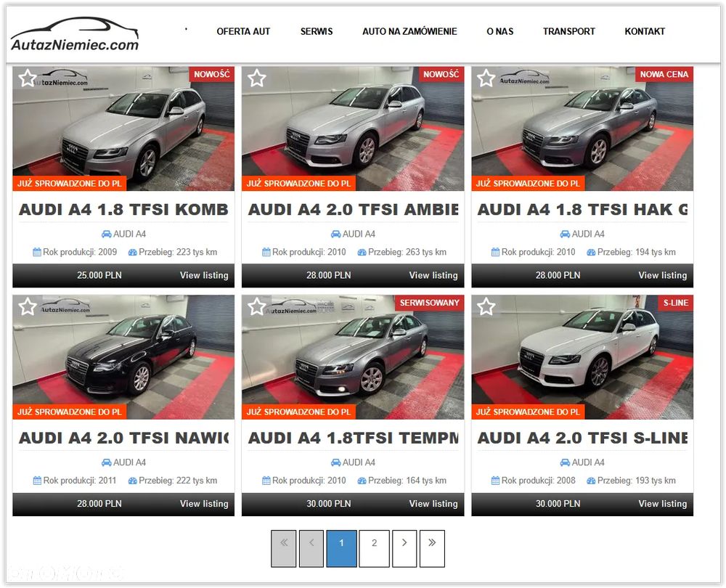Click car icon on the 194 tys km listing
The height and width of the screenshot is (588, 726).
[565, 234]
